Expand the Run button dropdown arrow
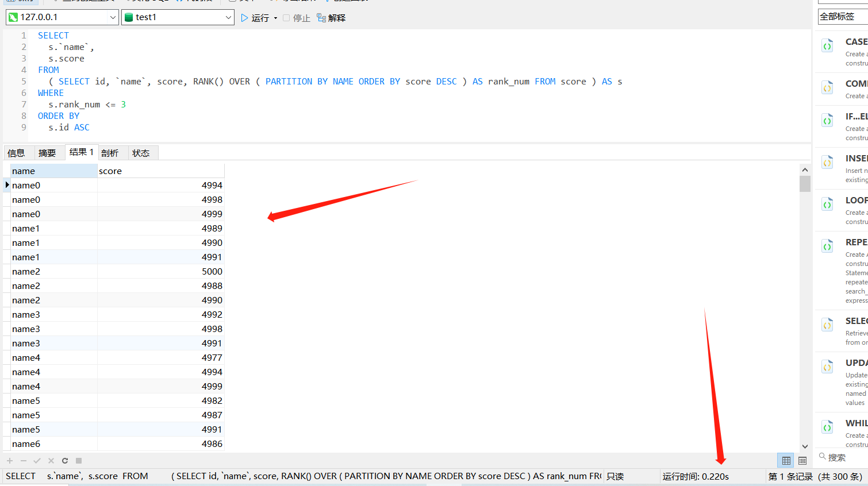868x486 pixels. point(275,18)
